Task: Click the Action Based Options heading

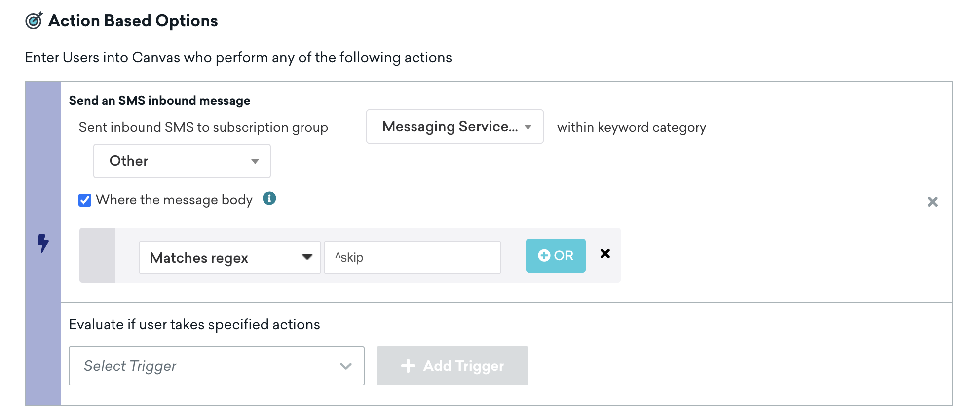Action: click(x=133, y=21)
